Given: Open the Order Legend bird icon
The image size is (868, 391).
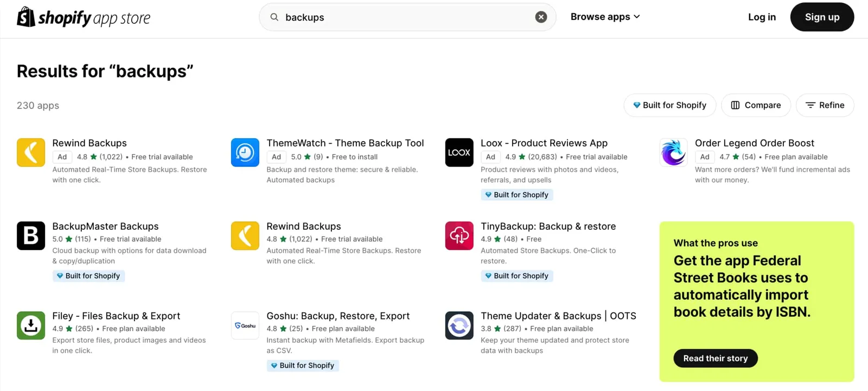Looking at the screenshot, I should (x=674, y=152).
